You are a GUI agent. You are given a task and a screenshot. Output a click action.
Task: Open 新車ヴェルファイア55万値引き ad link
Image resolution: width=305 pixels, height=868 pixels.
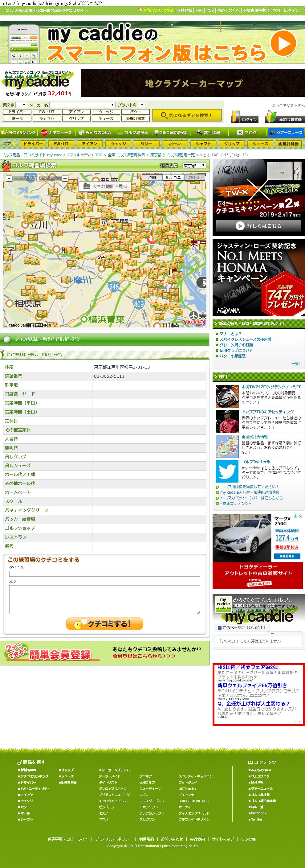pyautogui.click(x=252, y=685)
